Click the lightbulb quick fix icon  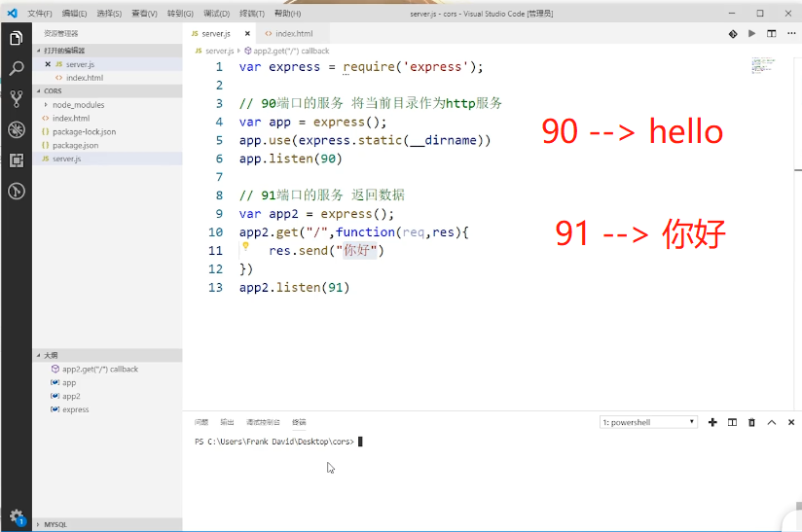tap(245, 247)
